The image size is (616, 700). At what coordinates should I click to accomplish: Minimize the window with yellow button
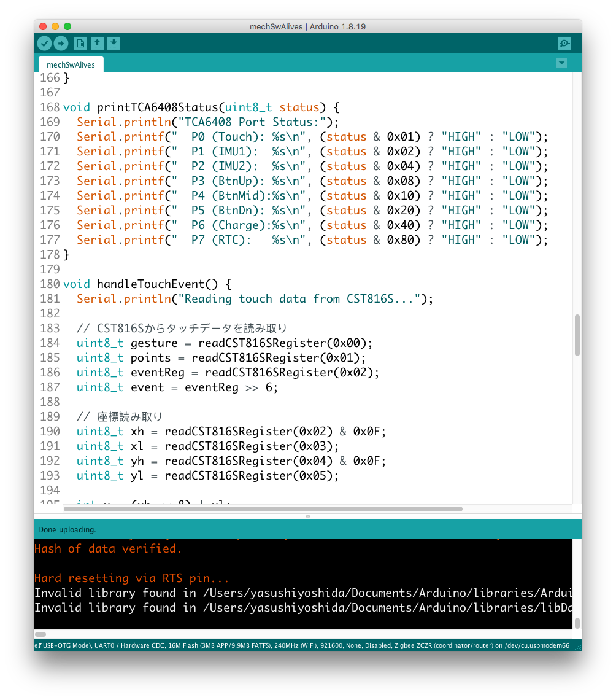pos(55,26)
